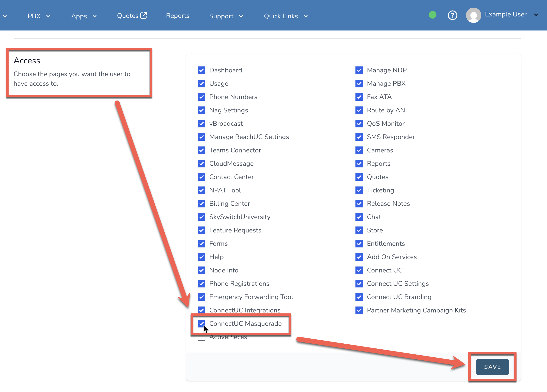Uncheck SkySwitchUniversity checkbox
The height and width of the screenshot is (392, 547).
click(x=202, y=217)
